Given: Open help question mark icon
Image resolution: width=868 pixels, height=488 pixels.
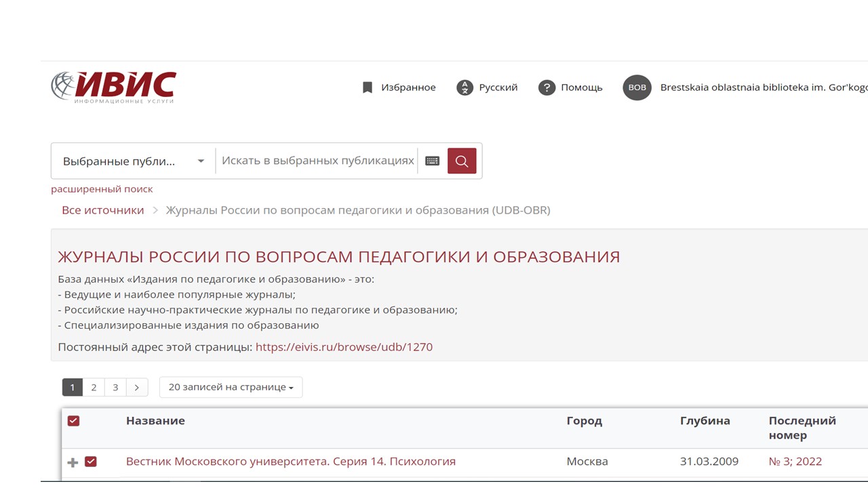Looking at the screenshot, I should pyautogui.click(x=547, y=87).
